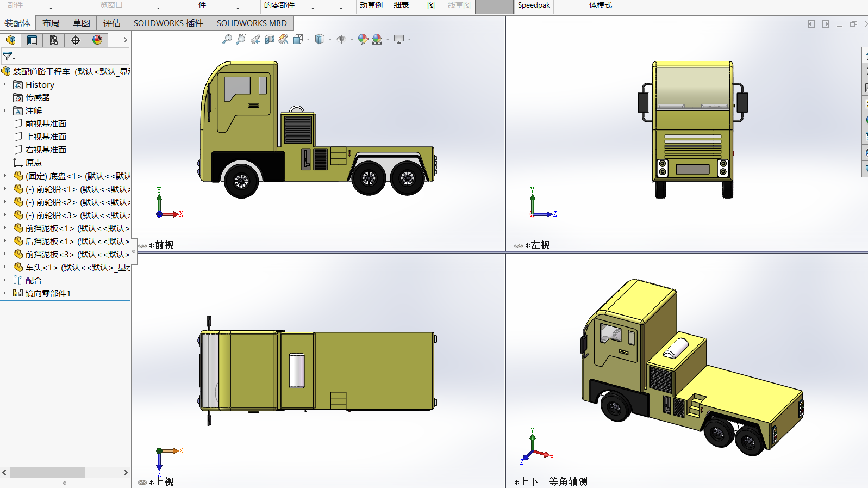Expand the 配合 mates folder
This screenshot has width=868, height=488.
(5, 280)
